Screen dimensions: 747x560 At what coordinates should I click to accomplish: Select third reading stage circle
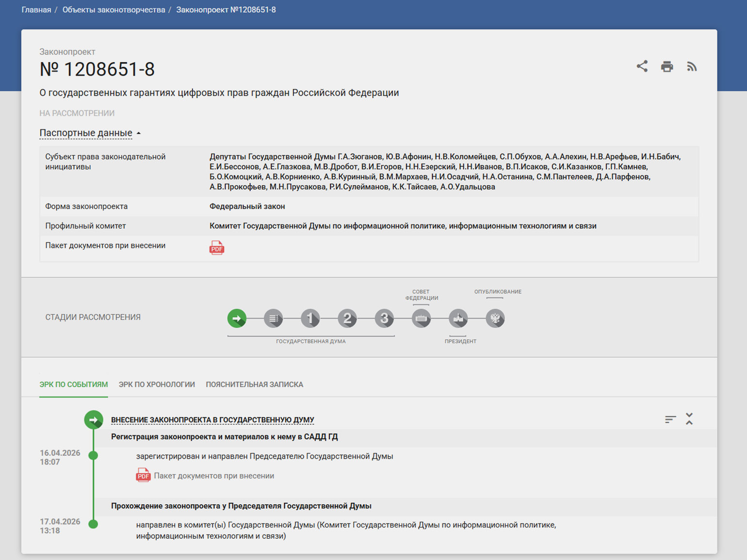pyautogui.click(x=384, y=319)
